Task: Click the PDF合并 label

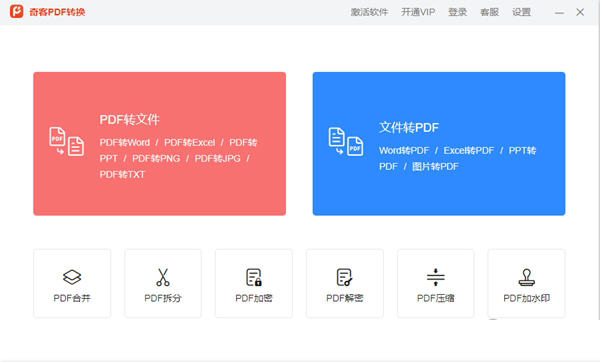Action: [x=72, y=298]
